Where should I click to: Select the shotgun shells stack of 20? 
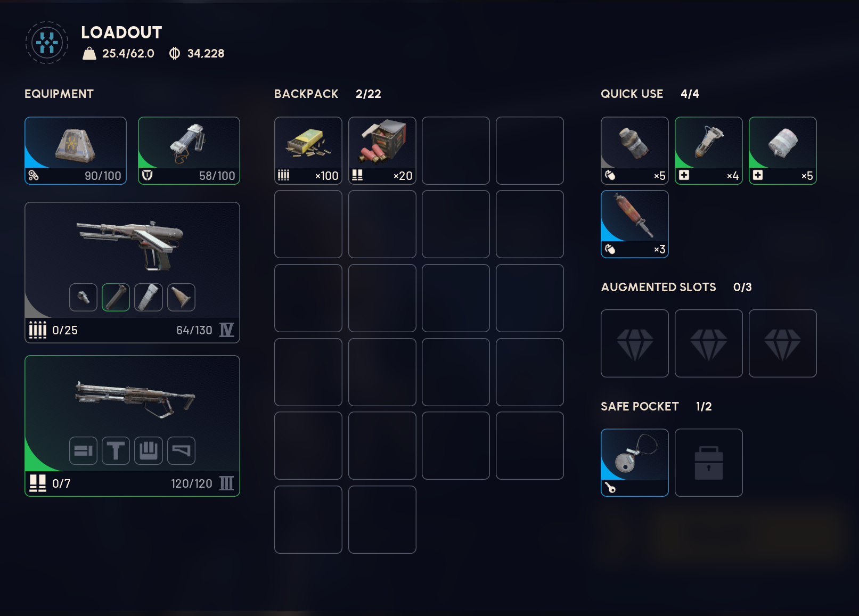click(382, 151)
